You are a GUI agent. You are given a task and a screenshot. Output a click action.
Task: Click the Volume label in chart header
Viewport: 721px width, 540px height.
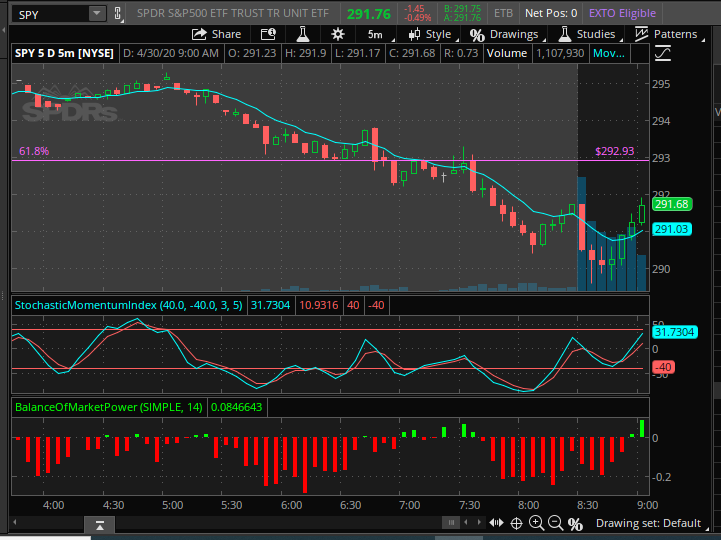[507, 53]
